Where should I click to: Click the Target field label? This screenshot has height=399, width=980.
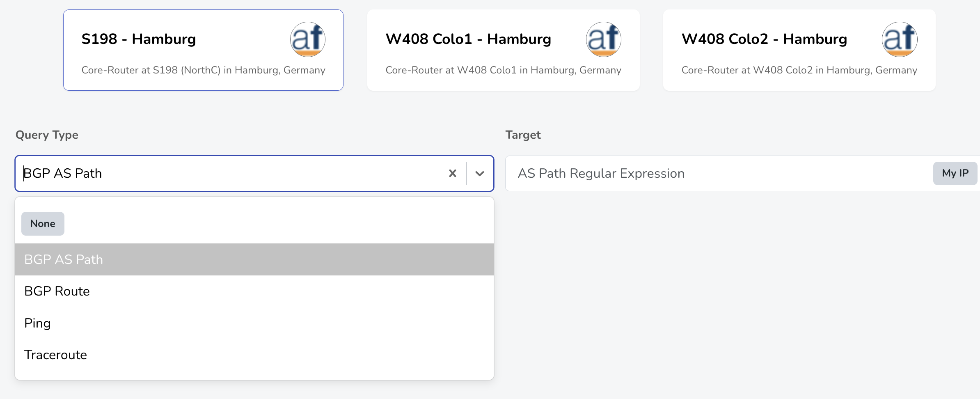[523, 135]
